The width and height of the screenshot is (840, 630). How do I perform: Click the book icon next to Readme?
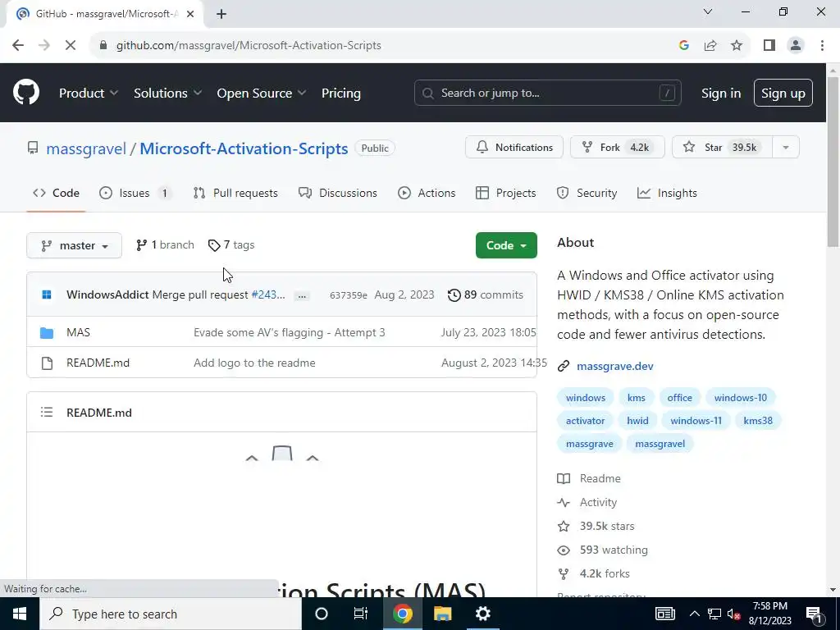pyautogui.click(x=564, y=478)
